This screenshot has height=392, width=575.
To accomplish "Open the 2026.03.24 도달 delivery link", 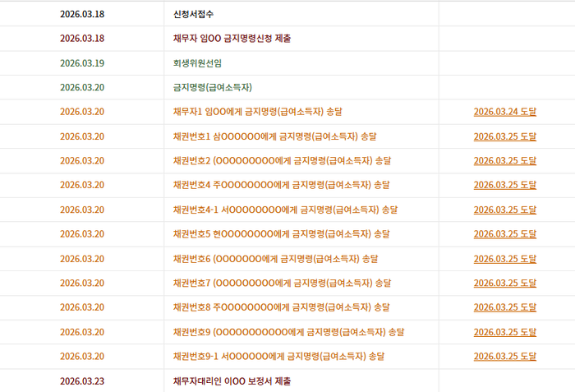I will click(x=504, y=112).
